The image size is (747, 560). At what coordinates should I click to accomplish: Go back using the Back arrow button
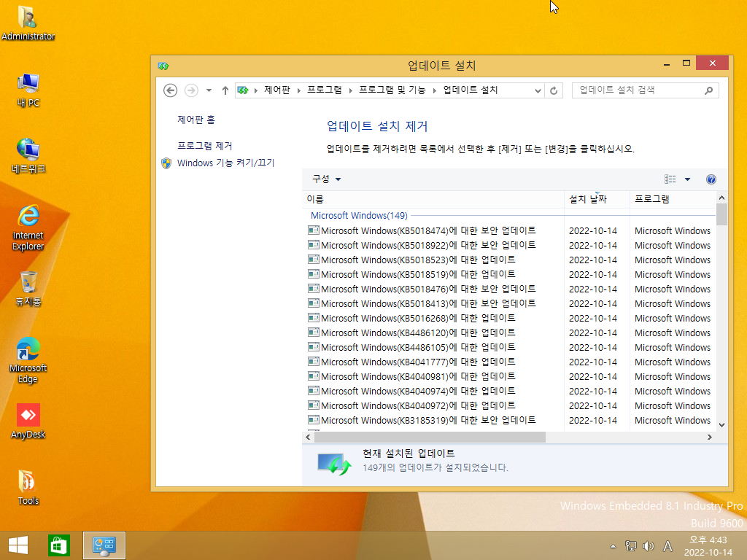pyautogui.click(x=170, y=90)
